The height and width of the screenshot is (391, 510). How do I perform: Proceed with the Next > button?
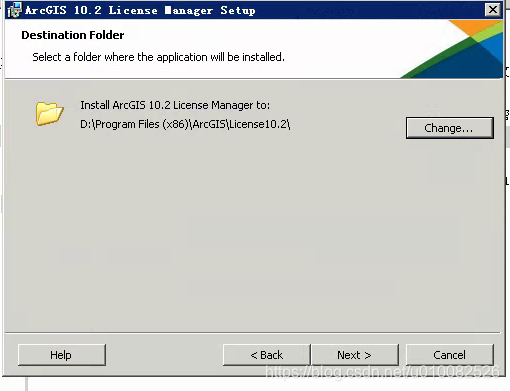[x=355, y=355]
